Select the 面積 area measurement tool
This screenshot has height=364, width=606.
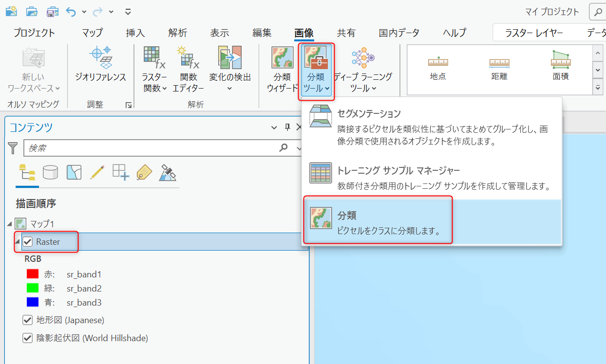pos(561,66)
